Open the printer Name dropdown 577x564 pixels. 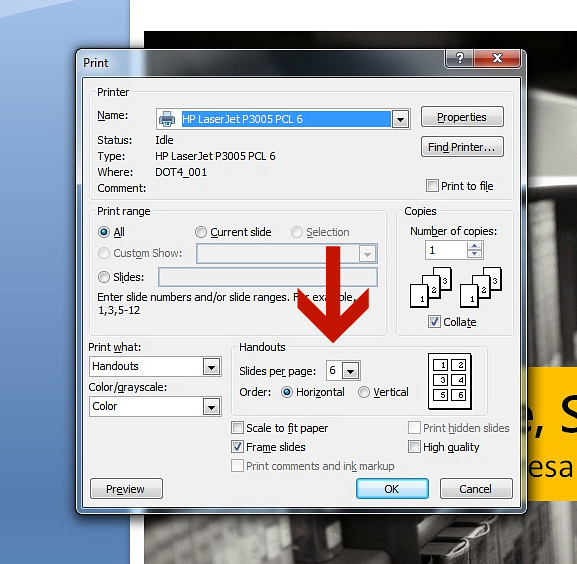tap(400, 119)
